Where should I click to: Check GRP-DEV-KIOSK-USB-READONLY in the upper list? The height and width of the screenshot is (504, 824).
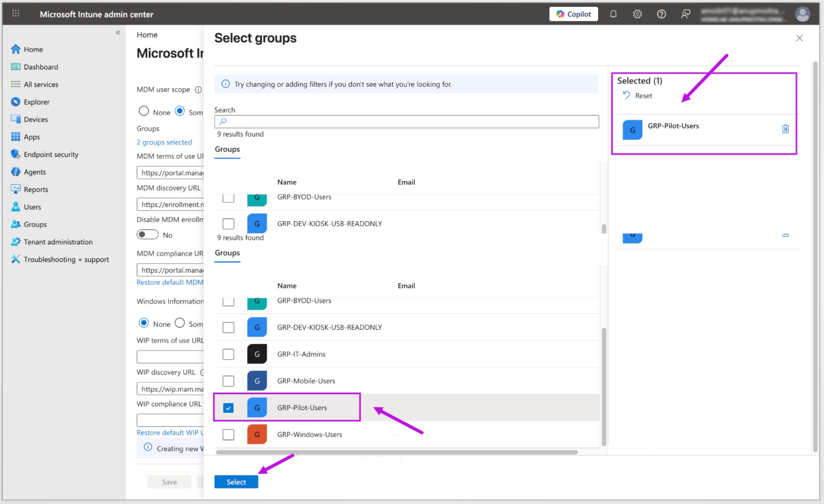point(228,224)
